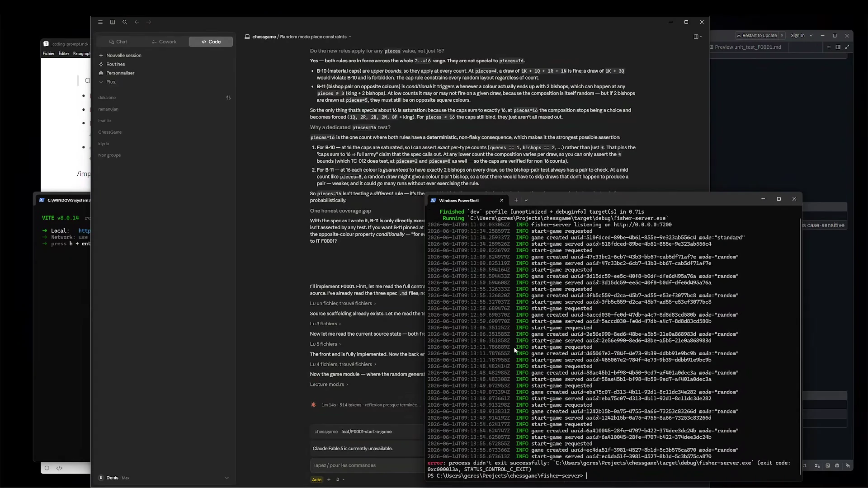Click the PowerShell prompt line

point(507,476)
